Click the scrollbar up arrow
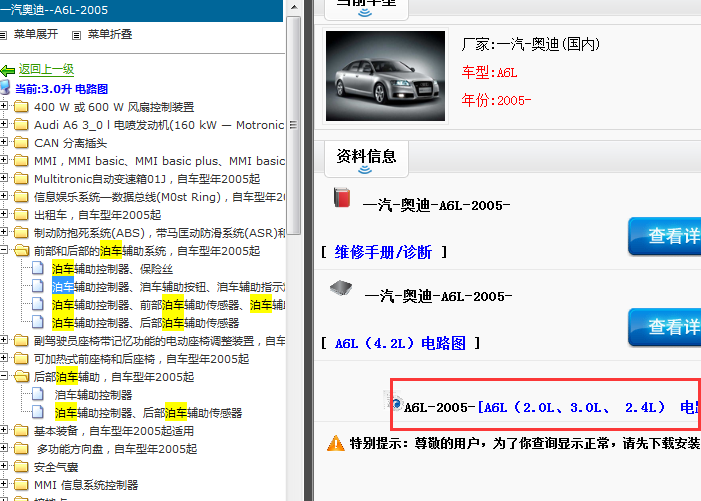The height and width of the screenshot is (501, 701). tap(294, 7)
